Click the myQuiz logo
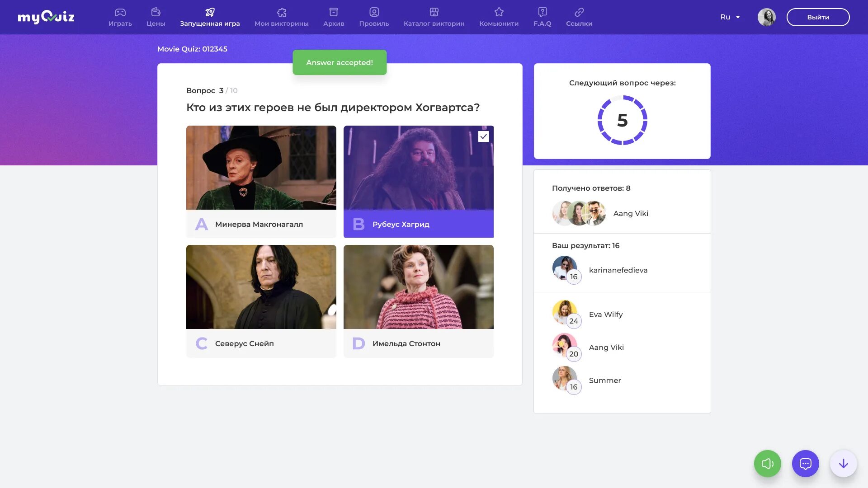Viewport: 868px width, 488px height. point(46,17)
